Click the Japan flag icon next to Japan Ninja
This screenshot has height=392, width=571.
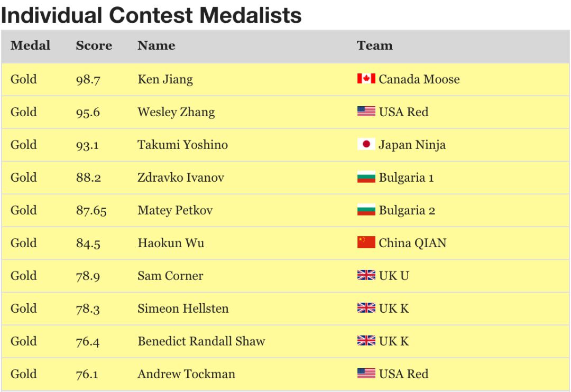click(366, 144)
